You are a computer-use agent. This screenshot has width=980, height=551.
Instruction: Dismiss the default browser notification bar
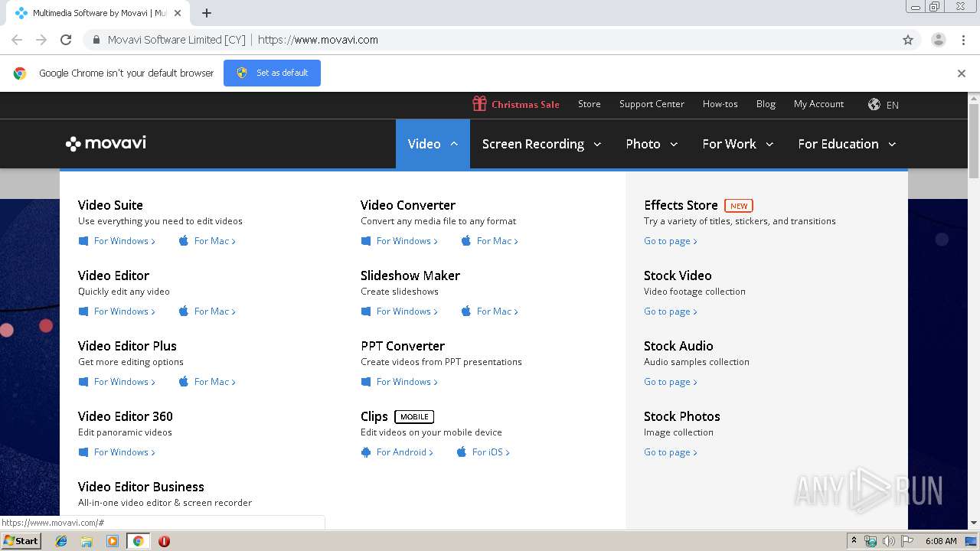(x=962, y=73)
